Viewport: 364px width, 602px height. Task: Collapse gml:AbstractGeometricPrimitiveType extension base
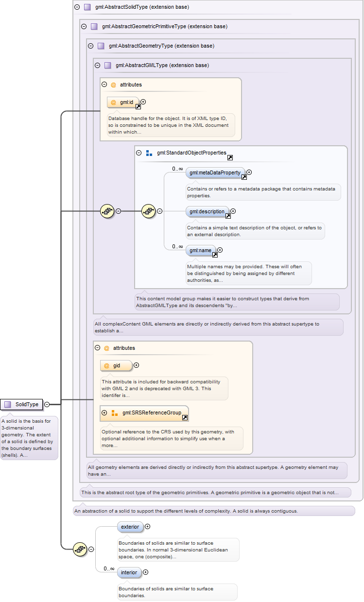point(84,27)
